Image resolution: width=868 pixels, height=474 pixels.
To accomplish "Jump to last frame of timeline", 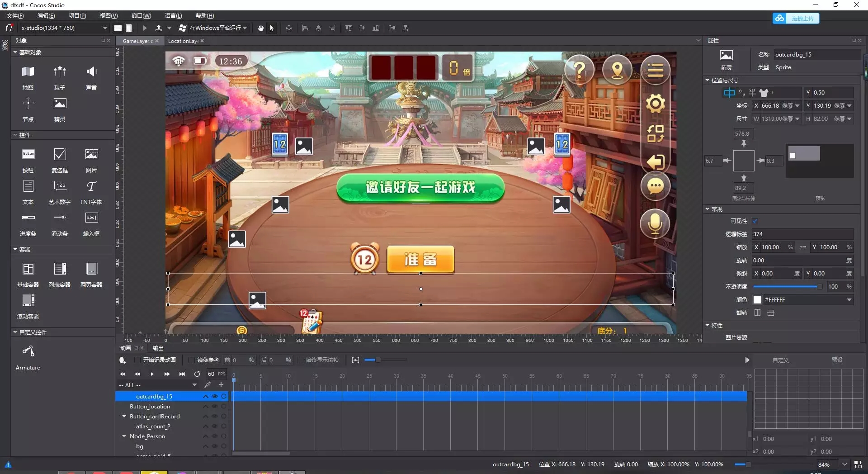I will (x=182, y=374).
